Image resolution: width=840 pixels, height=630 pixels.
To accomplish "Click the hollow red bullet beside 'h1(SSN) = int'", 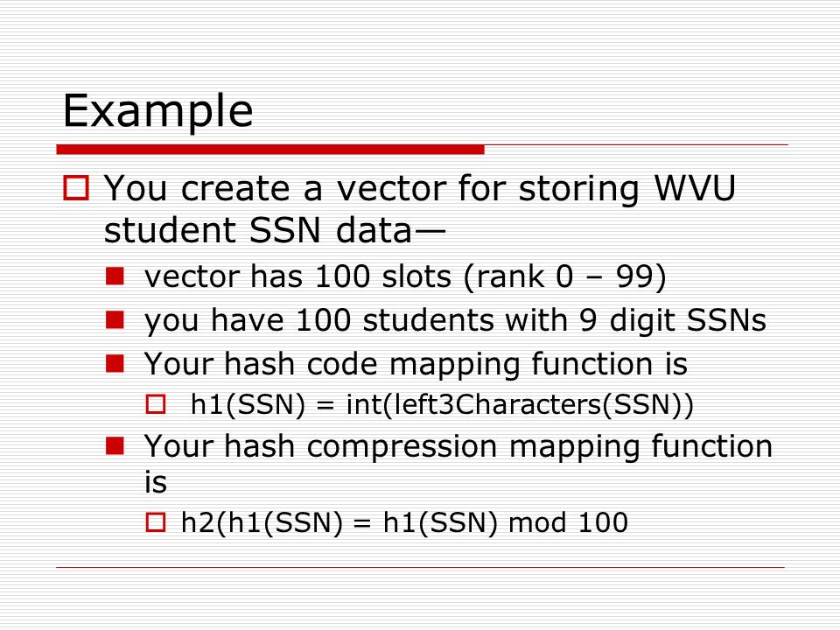I will point(156,404).
